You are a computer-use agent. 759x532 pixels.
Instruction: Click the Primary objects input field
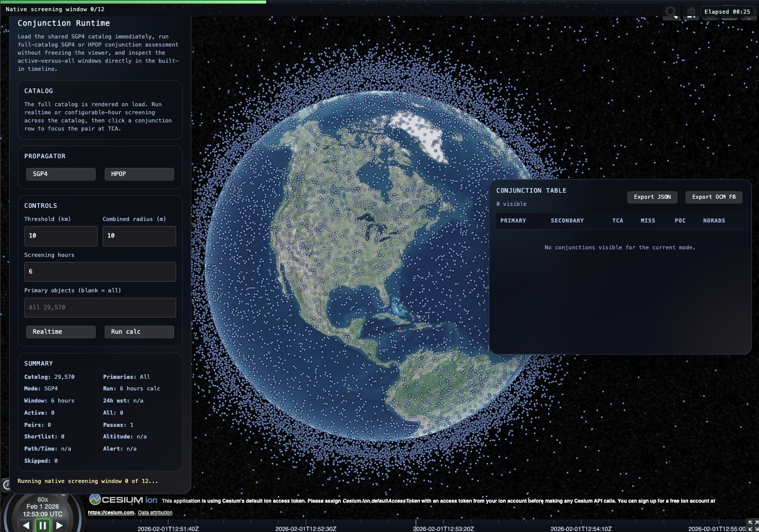(100, 307)
